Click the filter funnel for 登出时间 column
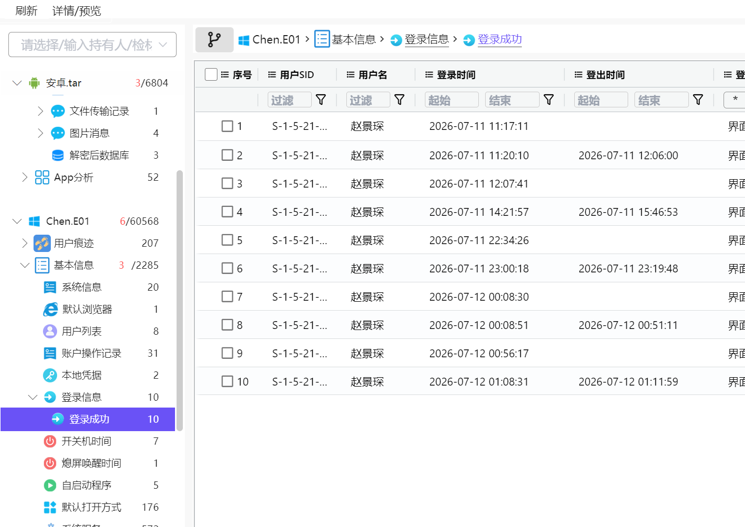This screenshot has width=745, height=527. click(698, 100)
